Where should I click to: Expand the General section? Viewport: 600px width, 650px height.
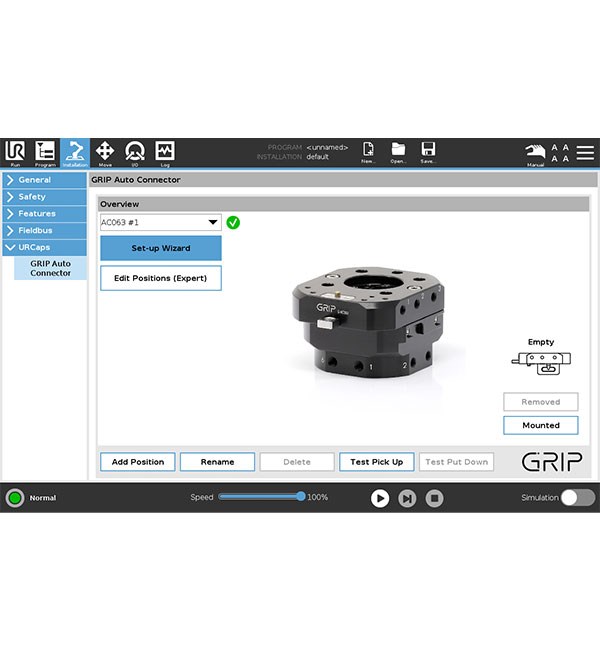click(45, 180)
